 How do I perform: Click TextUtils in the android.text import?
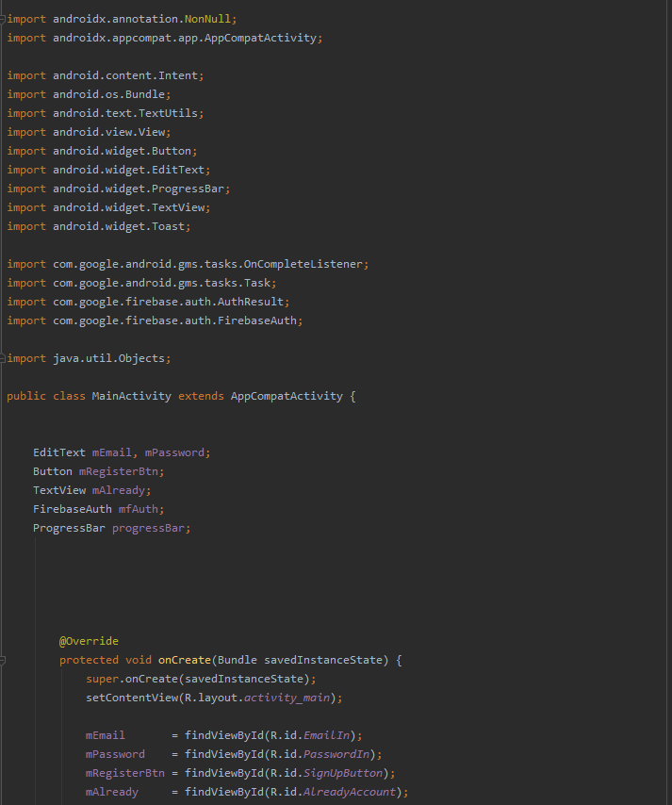(x=168, y=113)
